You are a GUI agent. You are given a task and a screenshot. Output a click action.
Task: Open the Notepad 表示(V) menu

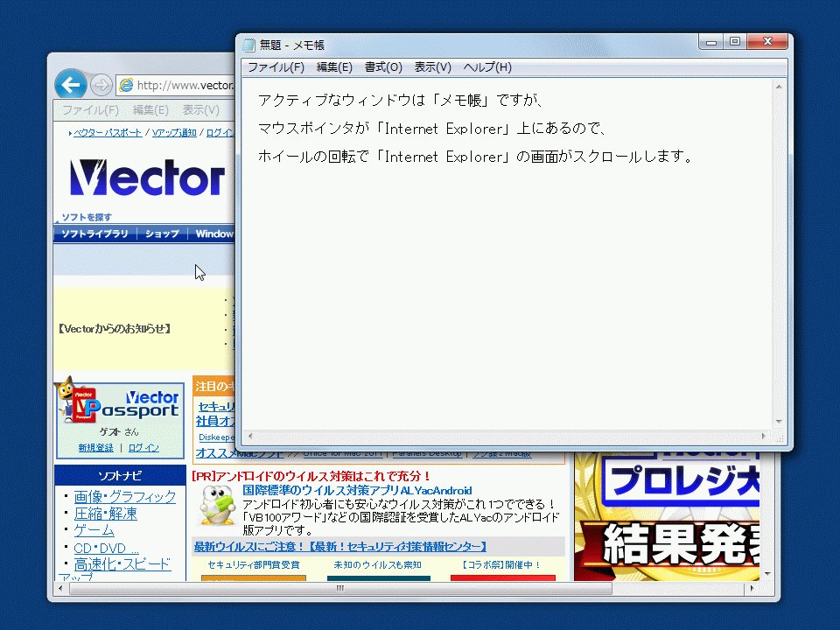(433, 67)
